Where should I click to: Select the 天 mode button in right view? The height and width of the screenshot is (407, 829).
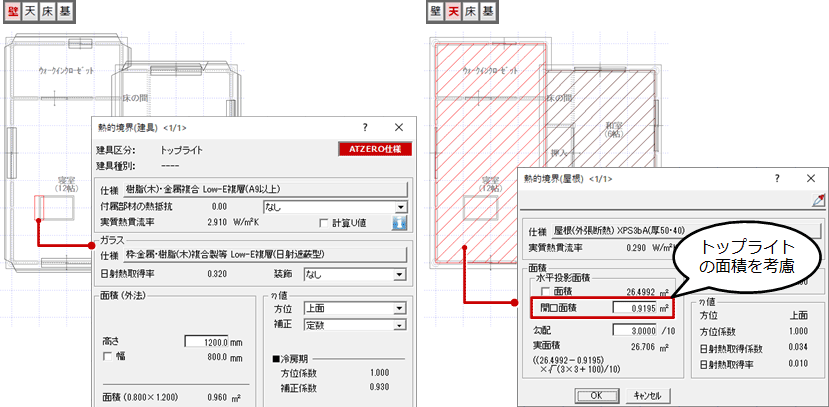tap(453, 12)
